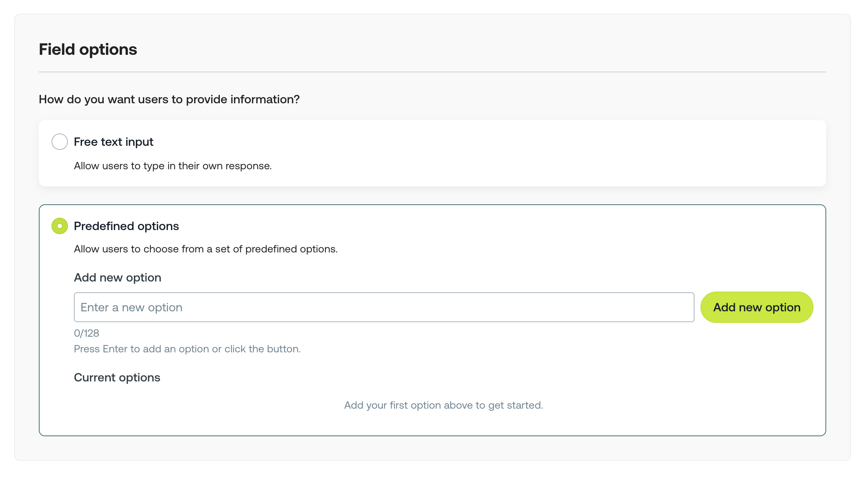This screenshot has width=868, height=478.
Task: Click the 'get started' words in empty-state message
Action: point(515,405)
